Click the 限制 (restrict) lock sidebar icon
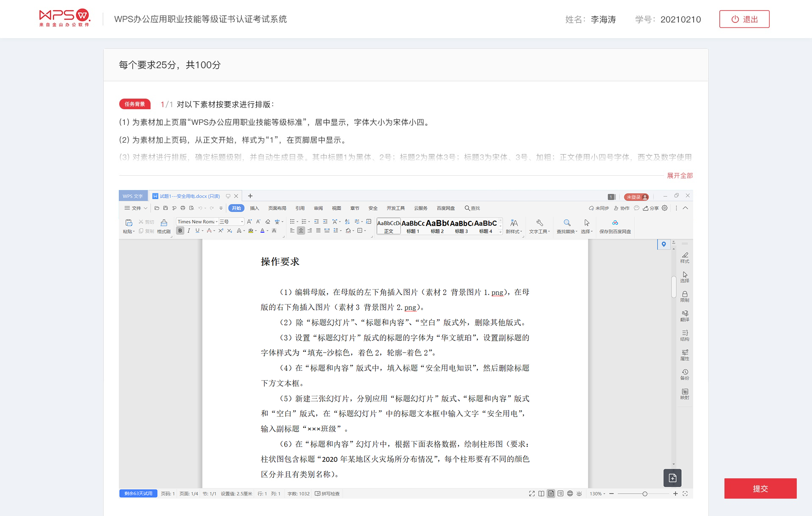This screenshot has height=516, width=812. 685,296
